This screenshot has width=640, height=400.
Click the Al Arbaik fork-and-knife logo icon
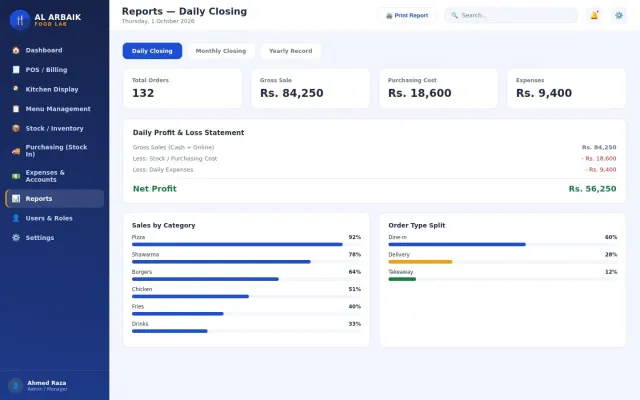(x=20, y=20)
